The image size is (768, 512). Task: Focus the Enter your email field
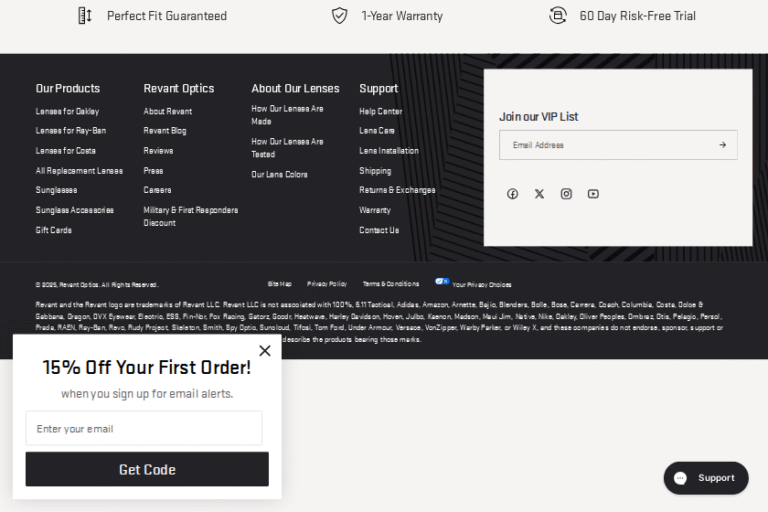point(144,429)
